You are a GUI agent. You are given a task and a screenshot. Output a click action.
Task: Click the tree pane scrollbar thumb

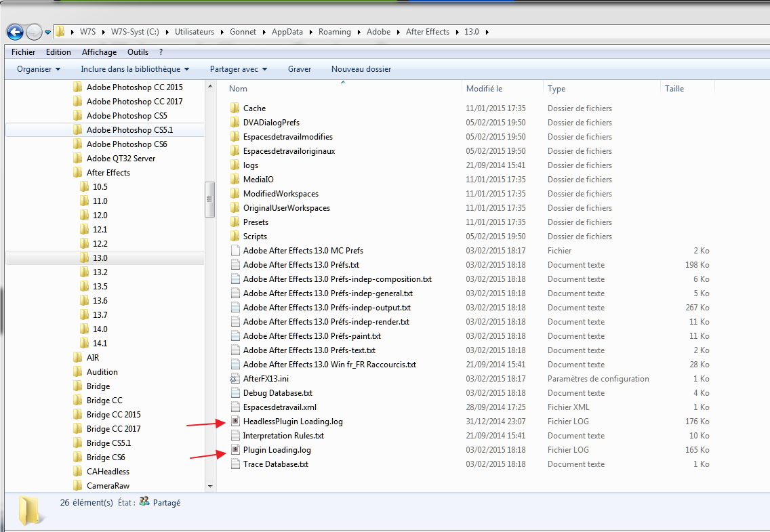coord(209,199)
